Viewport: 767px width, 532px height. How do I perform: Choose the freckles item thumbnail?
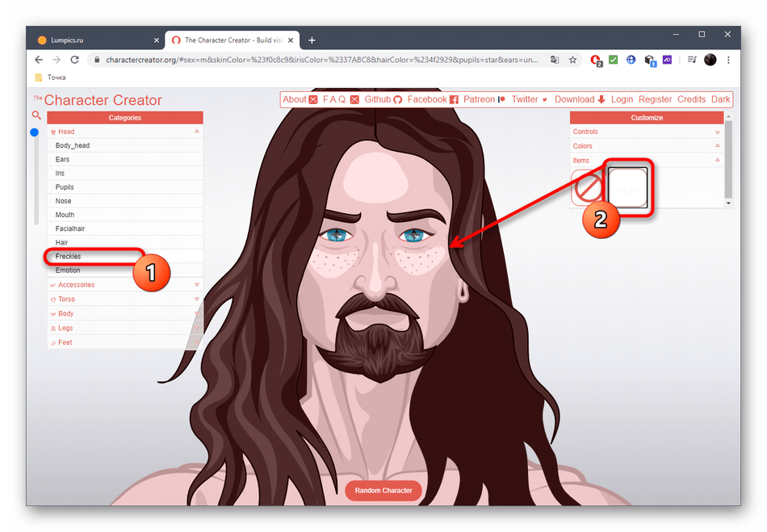[627, 187]
